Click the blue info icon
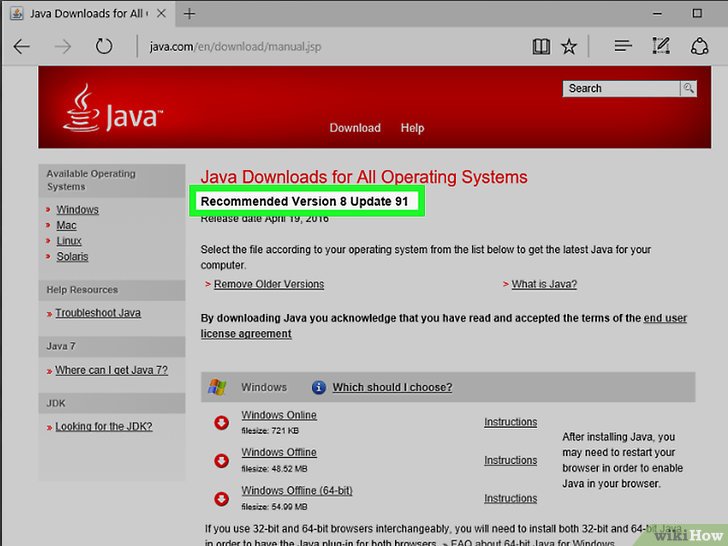The width and height of the screenshot is (728, 546). 318,387
